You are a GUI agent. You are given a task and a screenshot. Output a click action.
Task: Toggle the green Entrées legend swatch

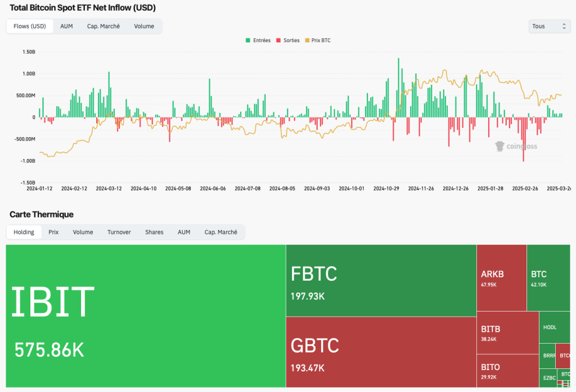248,40
